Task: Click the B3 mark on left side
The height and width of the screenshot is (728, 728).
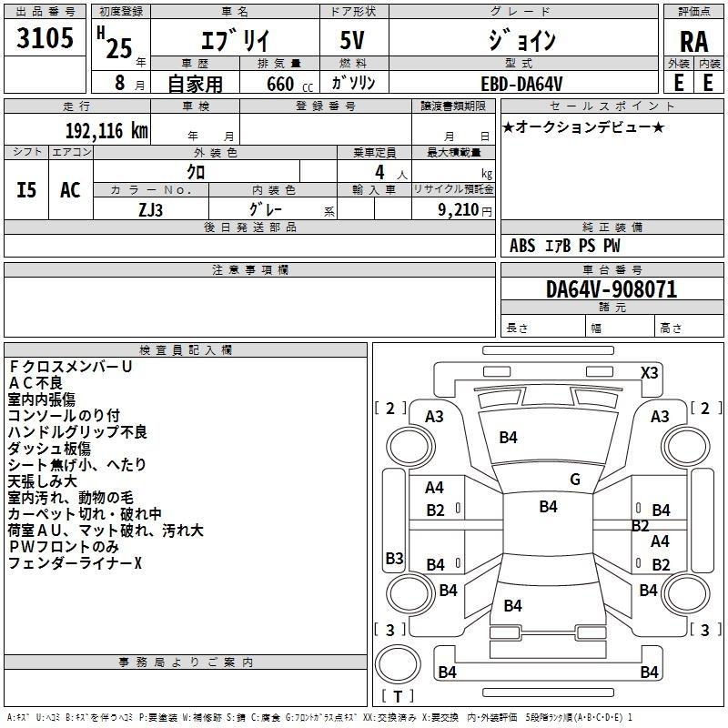Action: pos(394,558)
